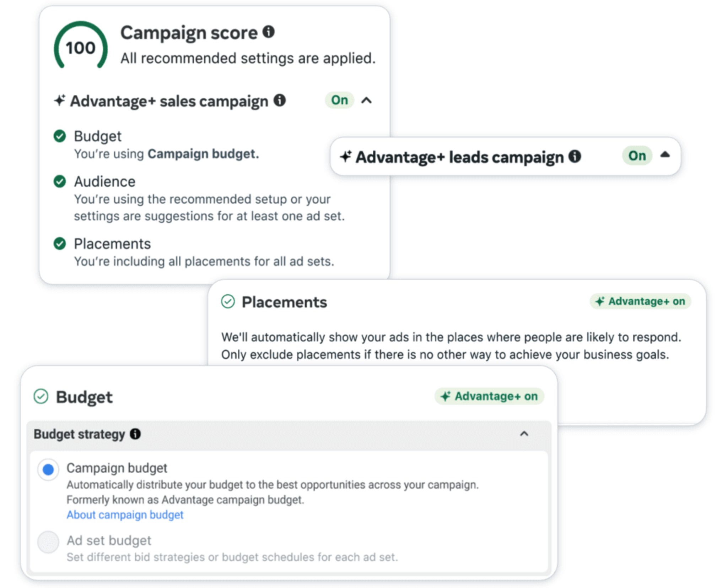Click outlined check icon in Budget section header

point(41,396)
